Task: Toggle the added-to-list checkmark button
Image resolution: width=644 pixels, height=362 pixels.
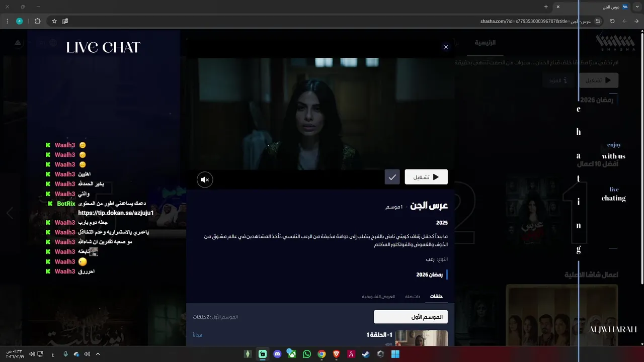Action: click(x=392, y=177)
